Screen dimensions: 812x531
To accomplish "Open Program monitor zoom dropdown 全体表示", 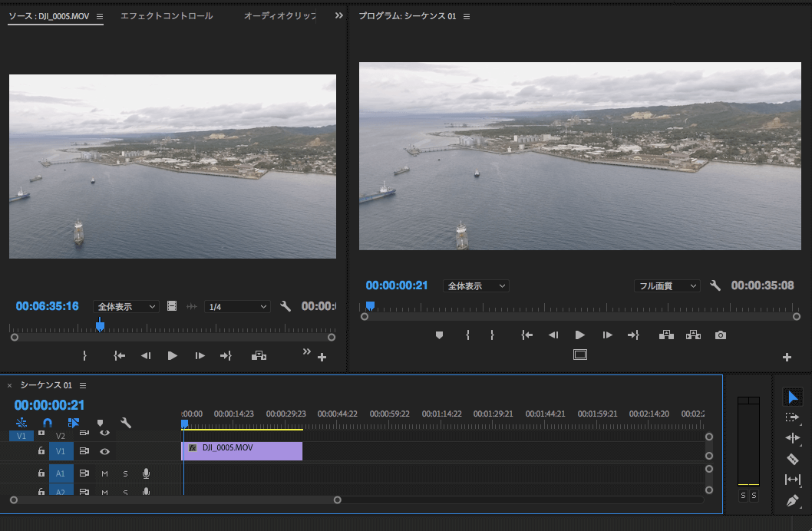I will tap(476, 286).
